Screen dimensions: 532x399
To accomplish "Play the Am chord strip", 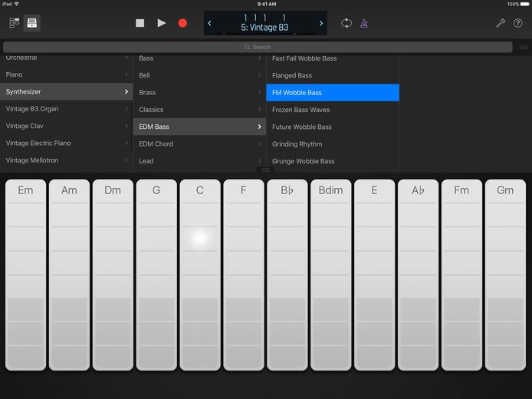I will click(x=69, y=275).
